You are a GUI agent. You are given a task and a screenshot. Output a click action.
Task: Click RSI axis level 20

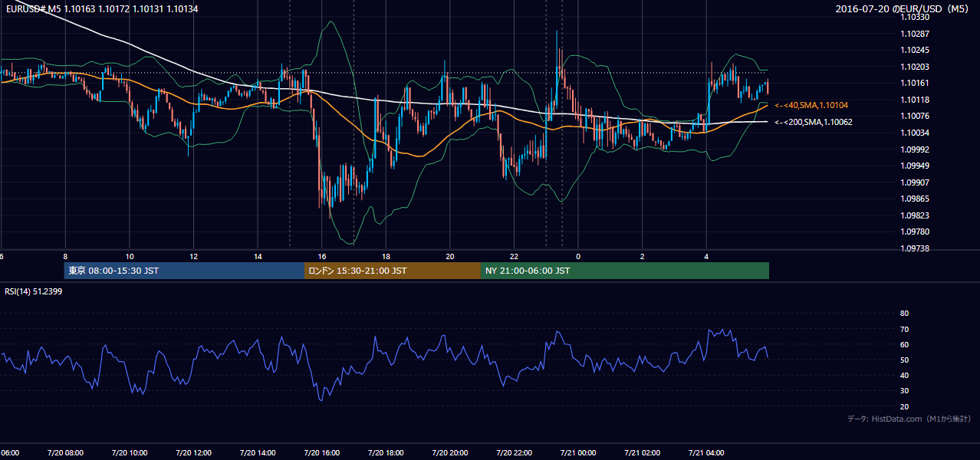click(904, 406)
